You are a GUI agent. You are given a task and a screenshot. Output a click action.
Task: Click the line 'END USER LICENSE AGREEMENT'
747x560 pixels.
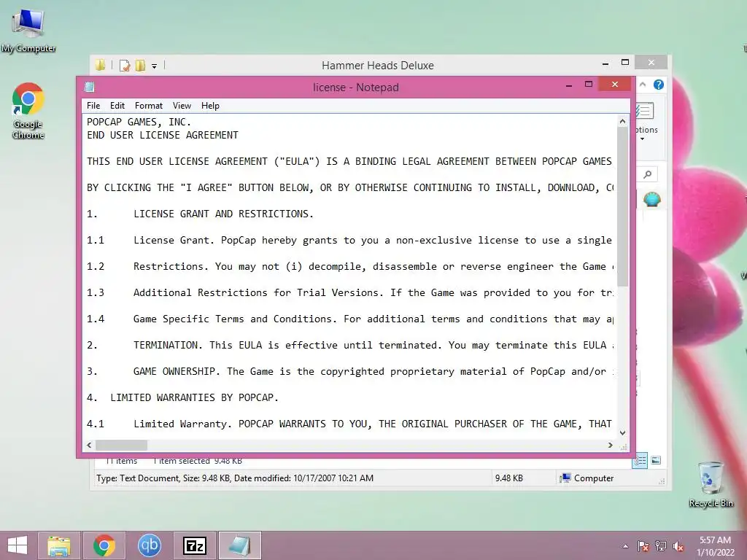coord(163,135)
